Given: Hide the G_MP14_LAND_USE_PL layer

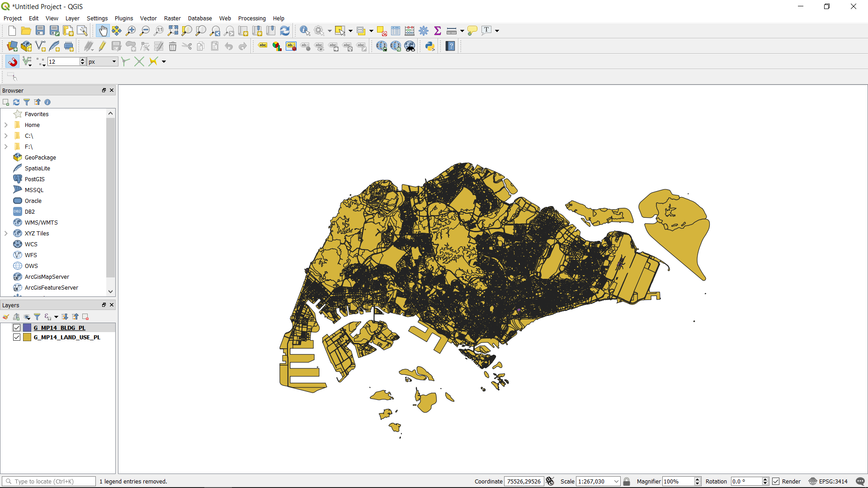Looking at the screenshot, I should tap(17, 337).
